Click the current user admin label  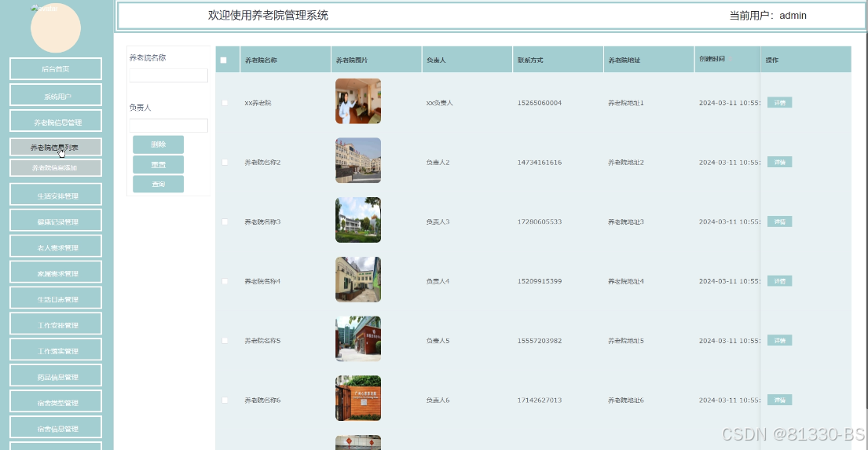[767, 16]
